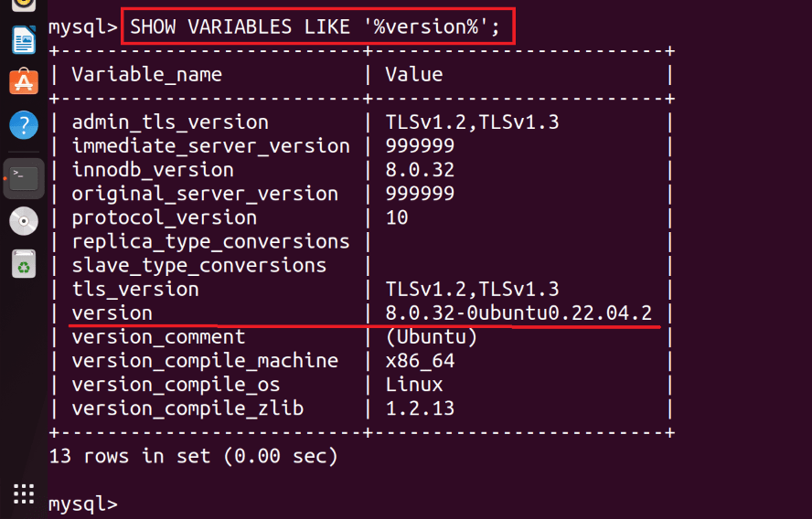Show Applications grid button
812x519 pixels.
(24, 491)
